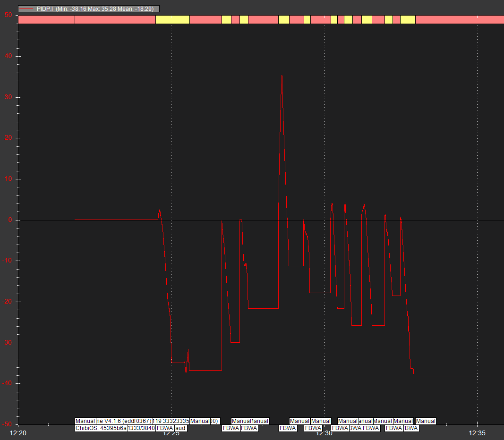This screenshot has height=440, width=504.
Task: Click the 12:20 time axis label
Action: (18, 432)
